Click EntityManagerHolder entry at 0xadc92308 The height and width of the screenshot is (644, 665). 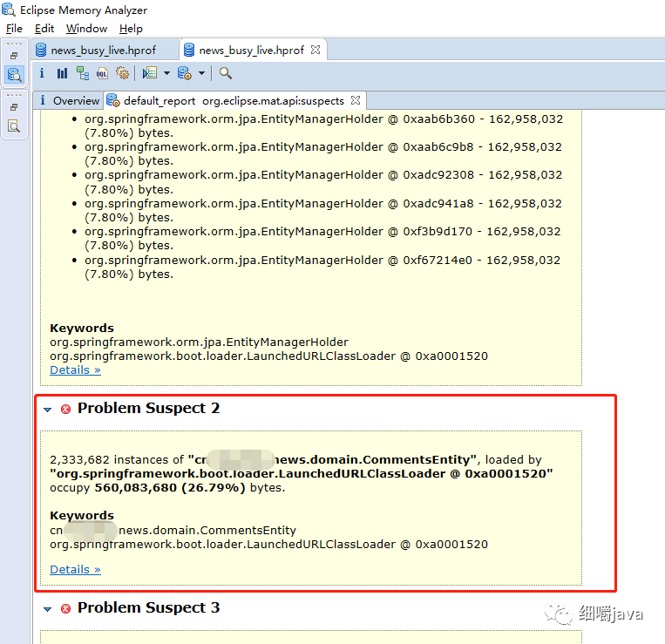point(323,182)
